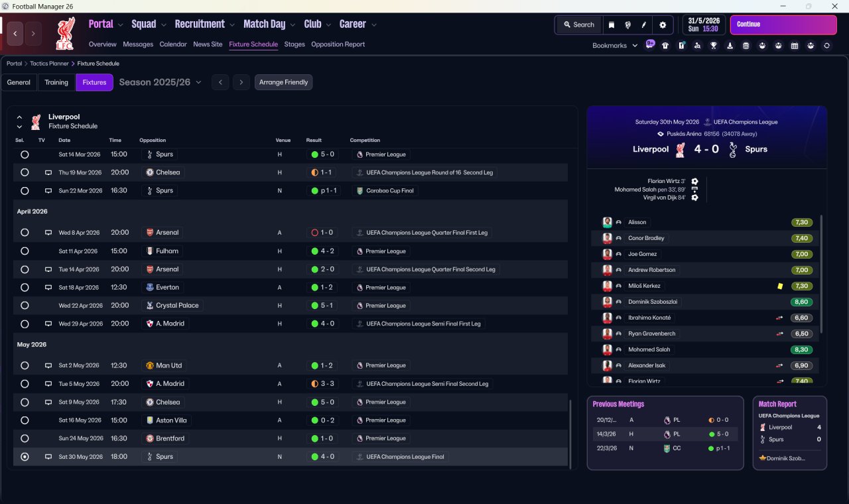This screenshot has height=504, width=849.
Task: Click the pencil edit icon in the top toolbar
Action: tap(643, 25)
